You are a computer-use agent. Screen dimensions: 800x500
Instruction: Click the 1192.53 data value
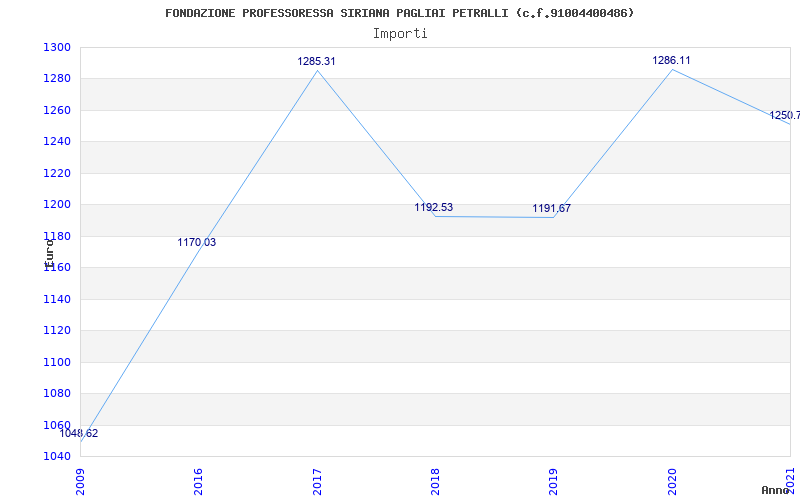pyautogui.click(x=434, y=208)
